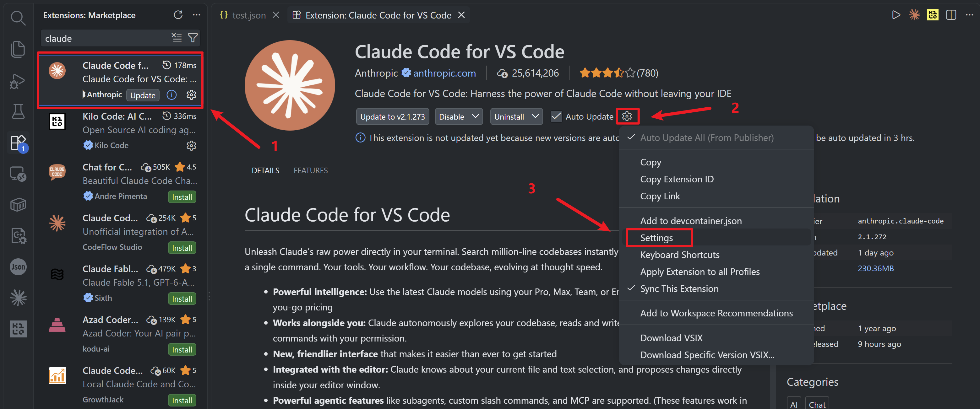This screenshot has width=980, height=409.
Task: Open filter extensions funnel icon
Action: click(x=193, y=38)
